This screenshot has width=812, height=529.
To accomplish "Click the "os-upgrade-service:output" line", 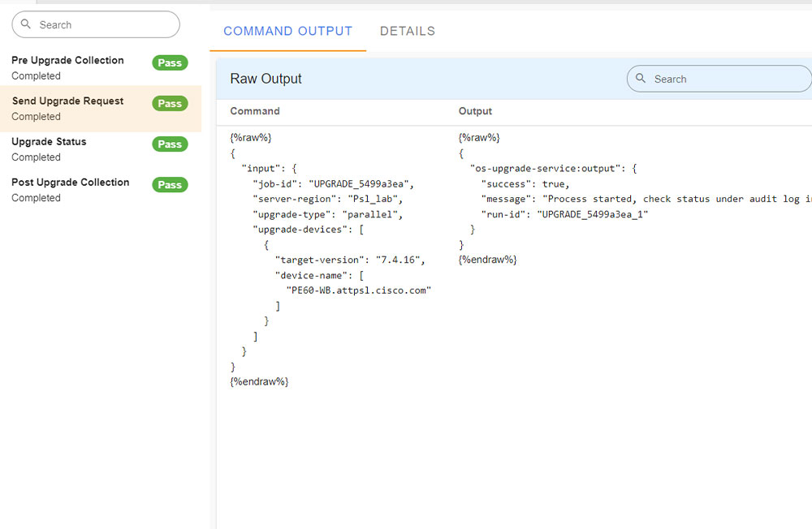I will coord(554,168).
